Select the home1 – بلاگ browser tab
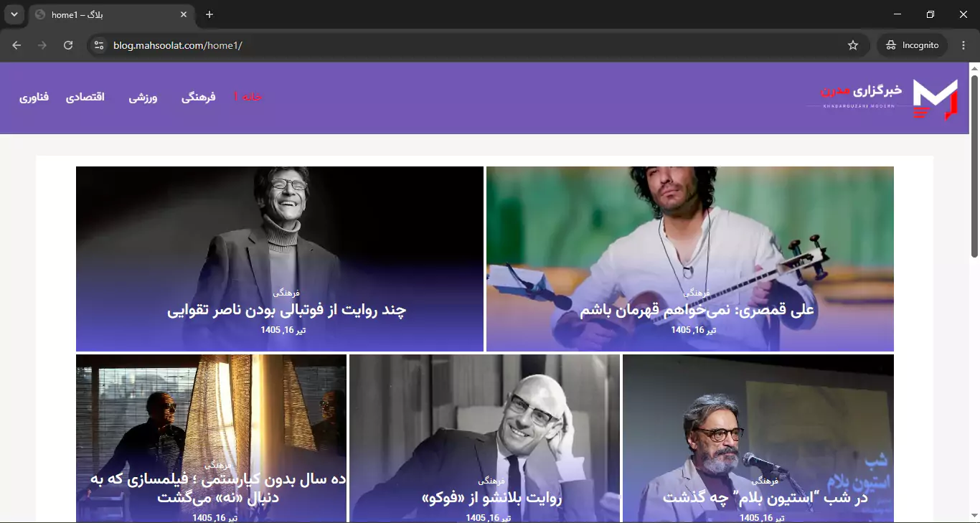The image size is (980, 523). pyautogui.click(x=111, y=14)
